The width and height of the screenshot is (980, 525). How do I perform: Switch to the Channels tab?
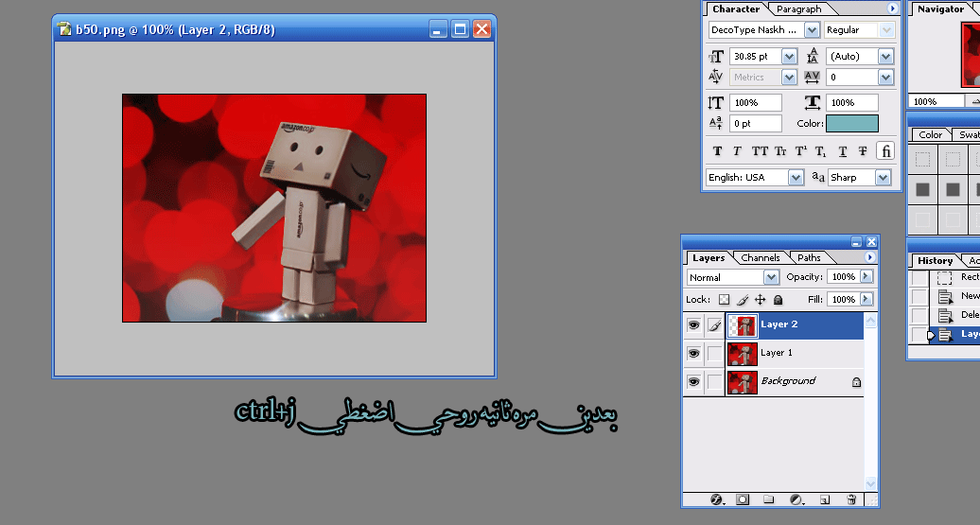[x=761, y=257]
